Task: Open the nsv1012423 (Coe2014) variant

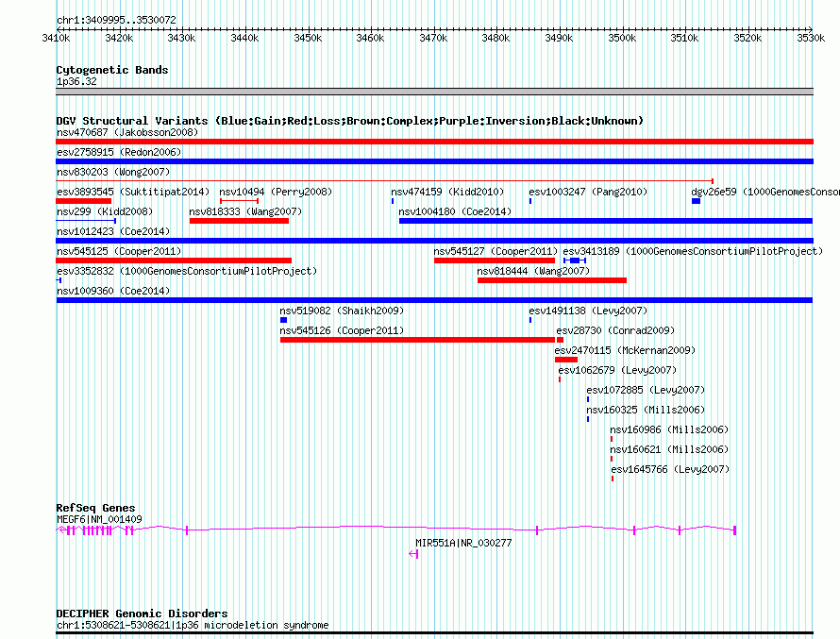Action: pos(113,231)
